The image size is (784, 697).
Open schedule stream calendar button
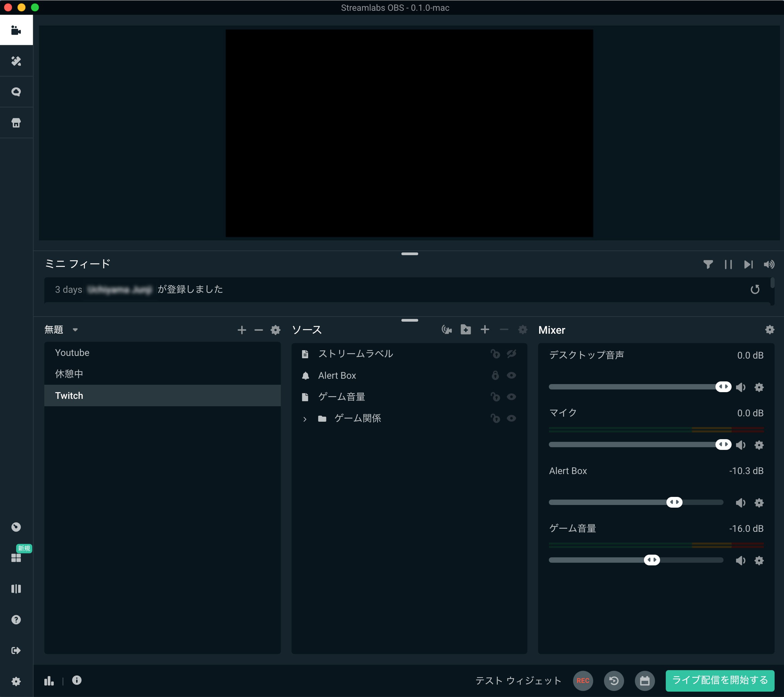[x=645, y=681]
